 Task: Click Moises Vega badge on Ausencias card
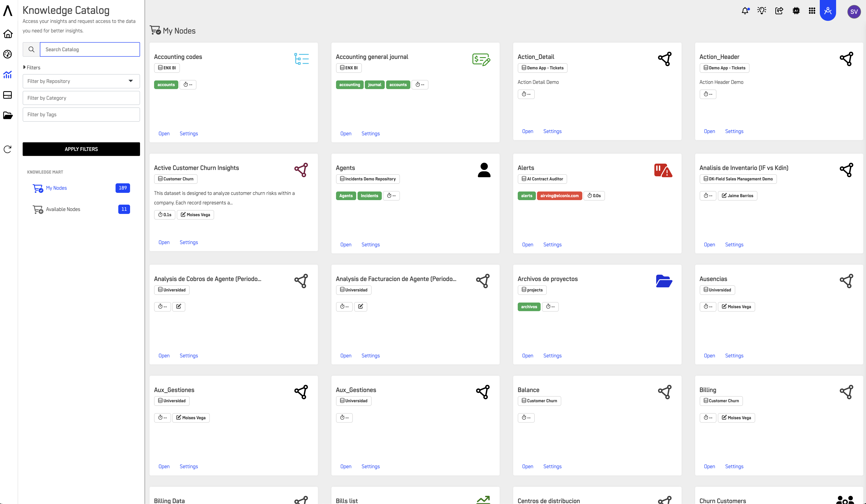(736, 307)
